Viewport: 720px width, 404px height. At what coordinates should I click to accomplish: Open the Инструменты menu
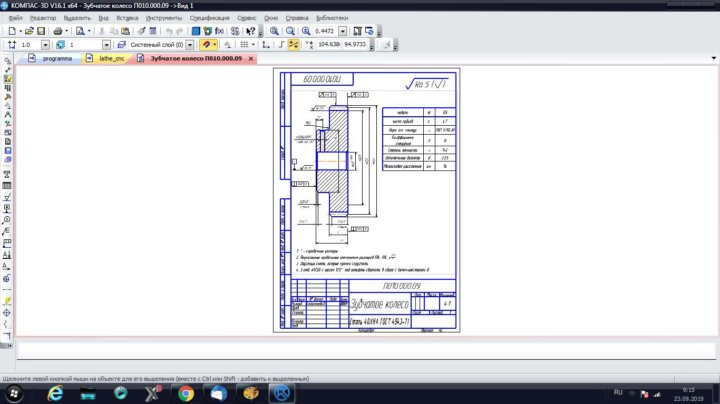tap(163, 18)
